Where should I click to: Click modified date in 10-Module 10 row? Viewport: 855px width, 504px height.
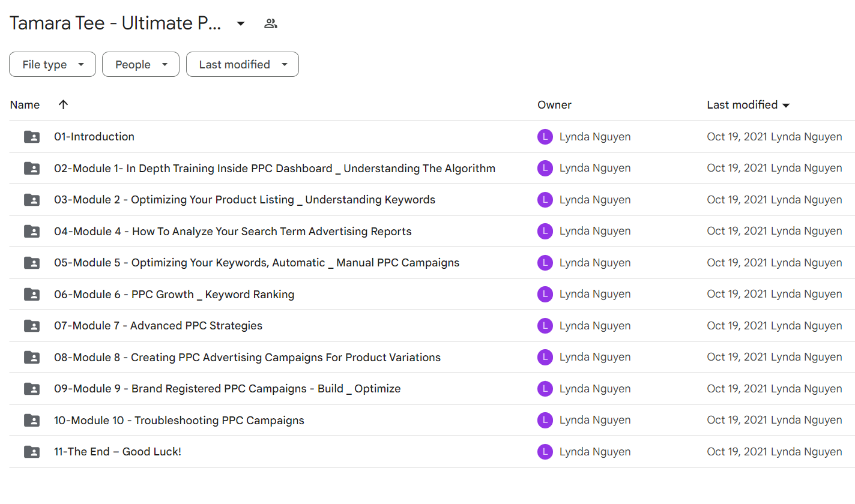[737, 420]
